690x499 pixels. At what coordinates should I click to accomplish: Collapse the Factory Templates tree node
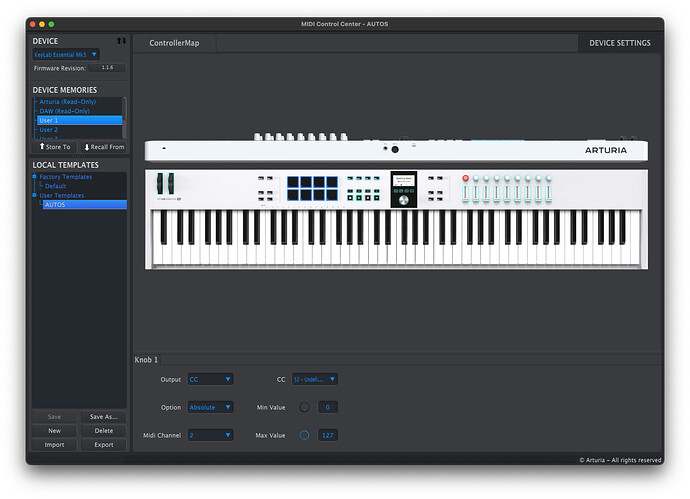(34, 176)
